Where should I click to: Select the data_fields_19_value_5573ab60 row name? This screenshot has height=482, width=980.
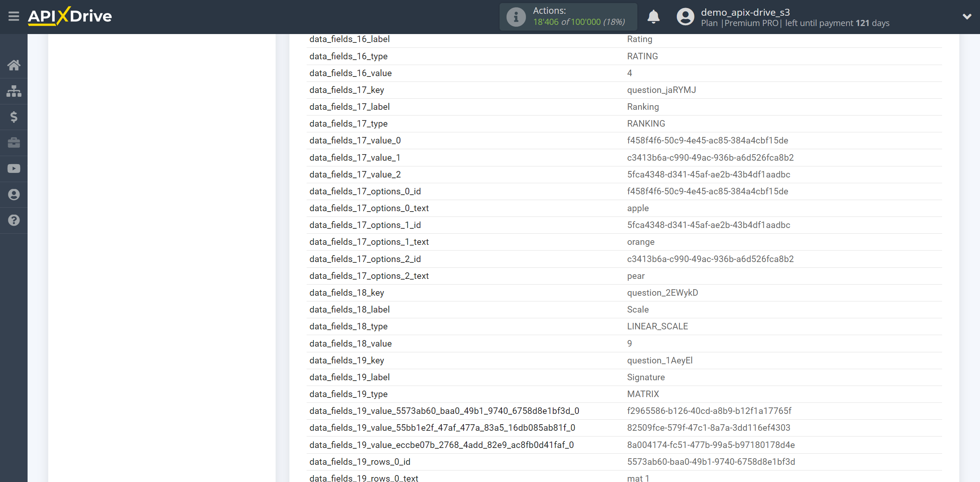point(444,411)
